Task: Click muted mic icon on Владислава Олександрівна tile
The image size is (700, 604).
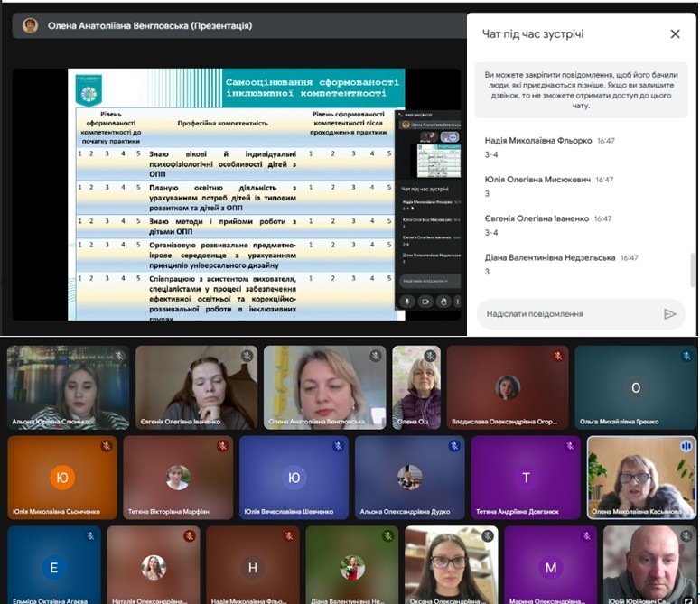Action: click(558, 356)
